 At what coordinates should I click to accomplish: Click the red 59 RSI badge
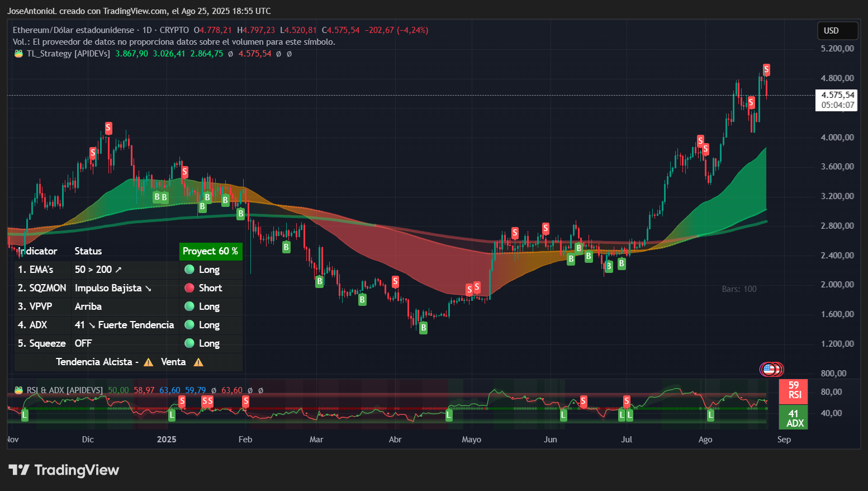pyautogui.click(x=793, y=391)
